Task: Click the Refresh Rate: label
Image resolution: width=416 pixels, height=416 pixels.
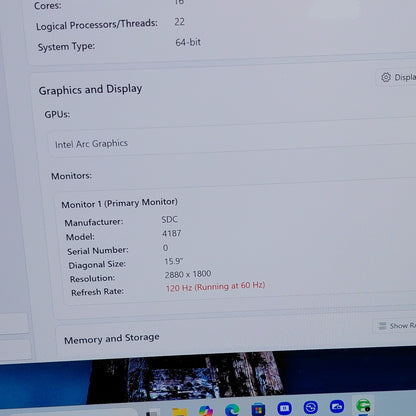Action: tap(97, 292)
